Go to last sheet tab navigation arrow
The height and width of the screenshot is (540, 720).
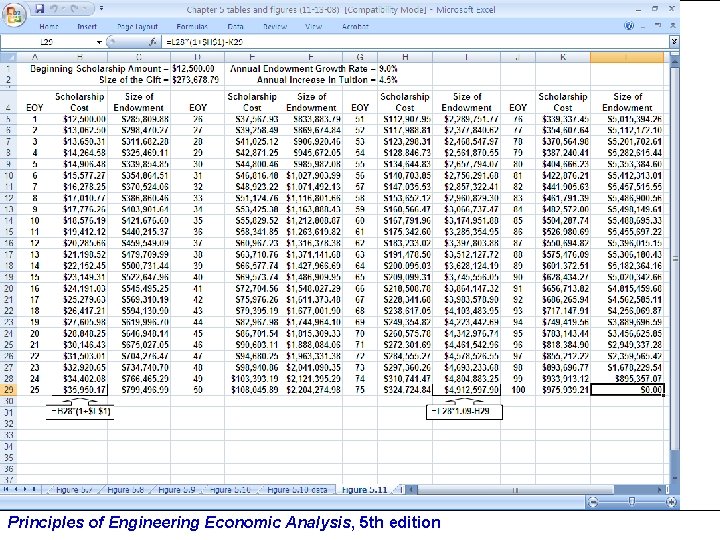tap(34, 489)
